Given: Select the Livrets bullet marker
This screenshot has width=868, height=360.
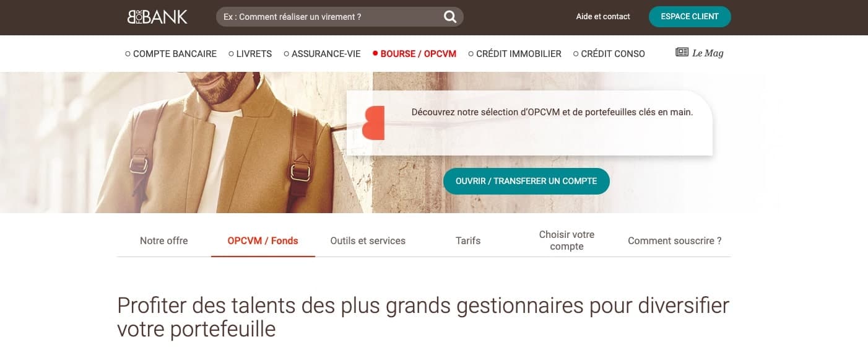Looking at the screenshot, I should (231, 54).
